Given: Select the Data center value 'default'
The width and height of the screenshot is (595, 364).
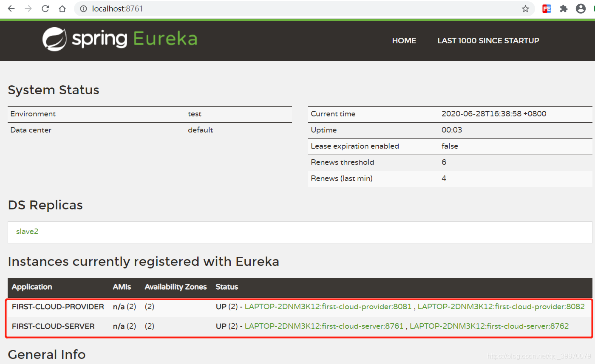Looking at the screenshot, I should [x=201, y=130].
